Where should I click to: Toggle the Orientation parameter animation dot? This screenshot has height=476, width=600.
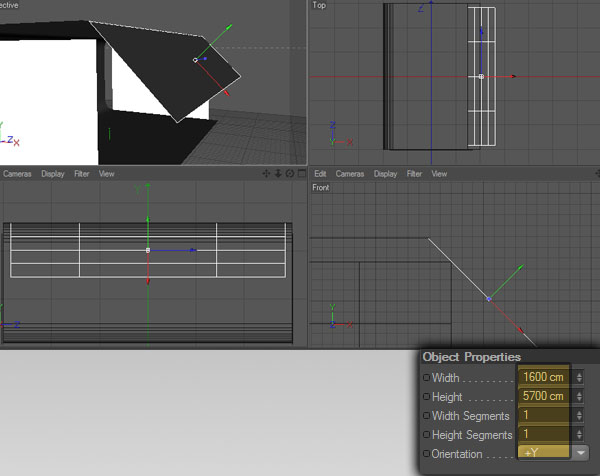click(426, 453)
